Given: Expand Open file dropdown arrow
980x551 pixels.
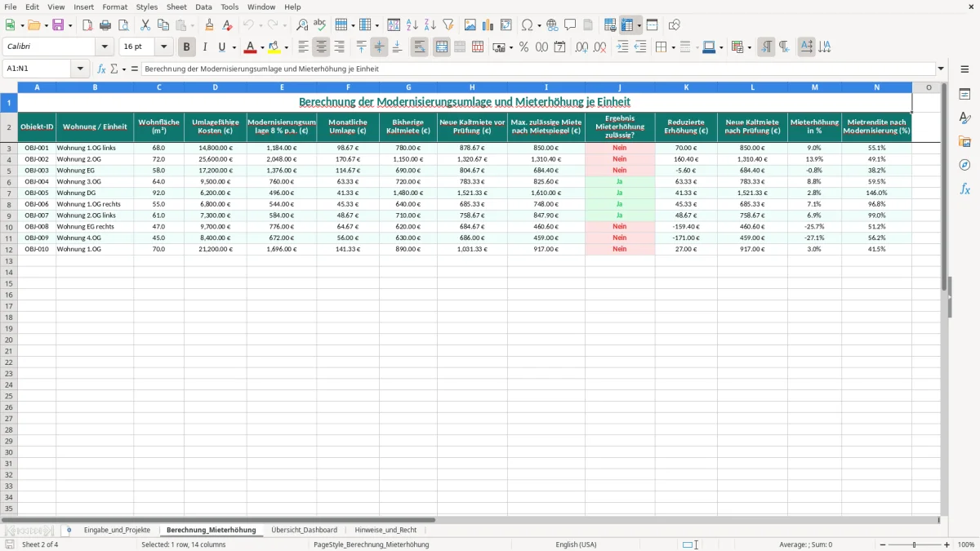Looking at the screenshot, I should (x=47, y=25).
